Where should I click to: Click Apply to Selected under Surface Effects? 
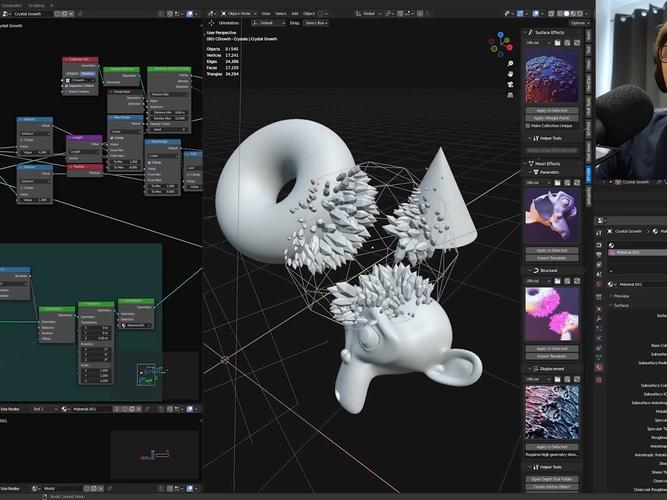coord(552,111)
